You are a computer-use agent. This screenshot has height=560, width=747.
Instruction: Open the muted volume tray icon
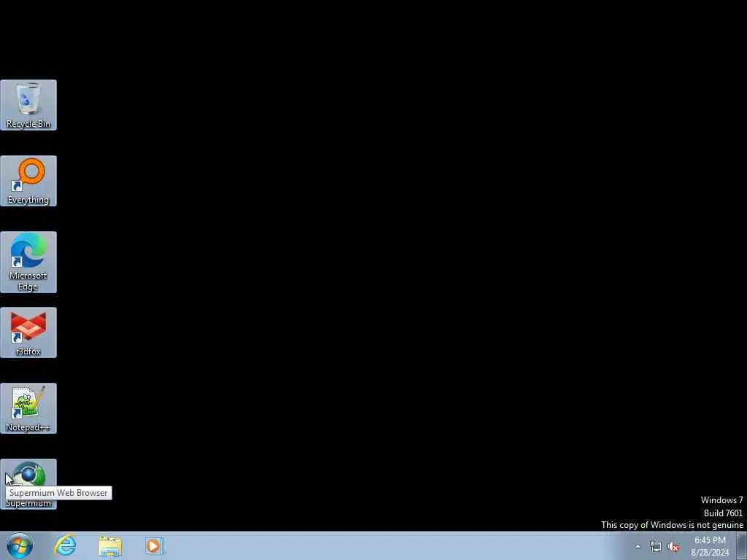tap(673, 547)
